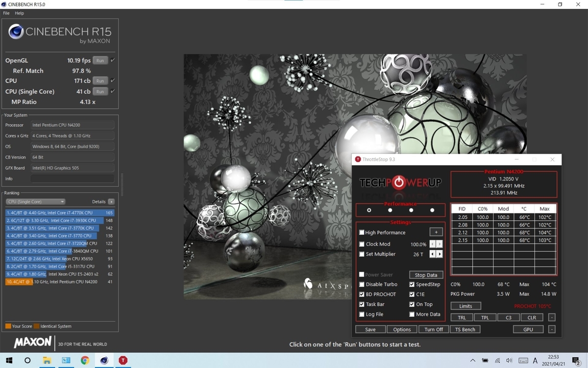588x368 pixels.
Task: Select ranking row Intel Xeon CPU E5-2403 v2
Action: pos(60,274)
